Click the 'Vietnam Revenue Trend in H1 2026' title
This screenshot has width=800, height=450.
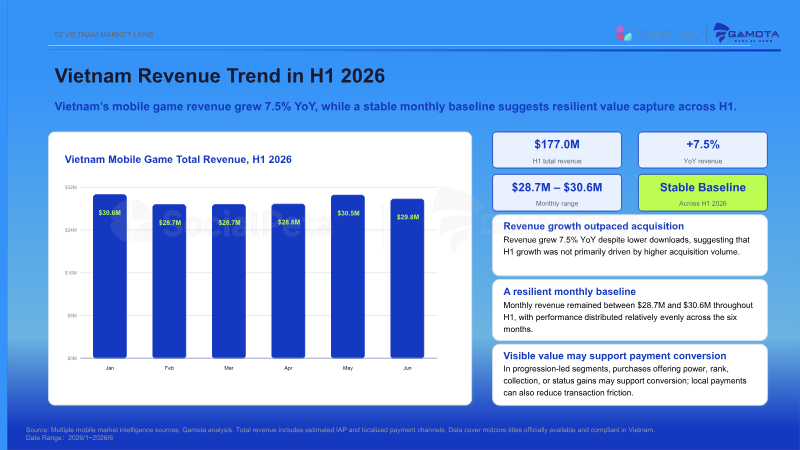[219, 76]
